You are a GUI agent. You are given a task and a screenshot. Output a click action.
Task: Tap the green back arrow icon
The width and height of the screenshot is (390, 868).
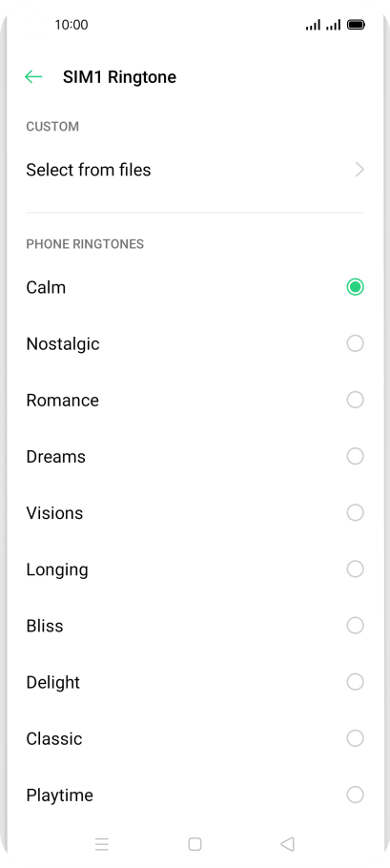[x=33, y=77]
